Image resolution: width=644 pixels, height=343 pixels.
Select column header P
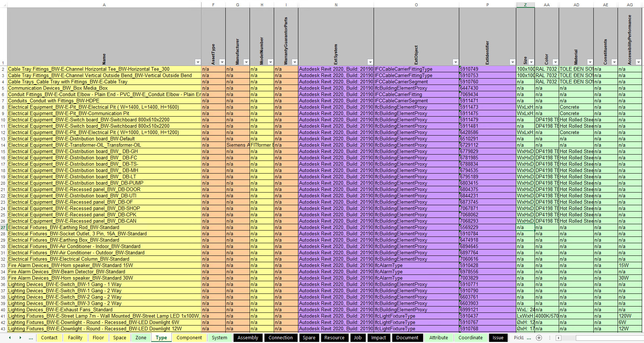click(x=487, y=5)
